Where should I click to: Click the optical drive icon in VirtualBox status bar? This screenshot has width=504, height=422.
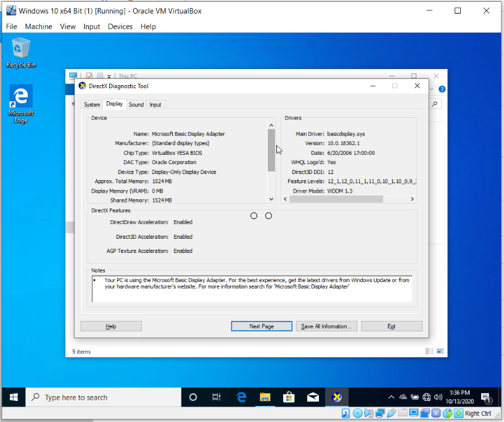point(358,413)
